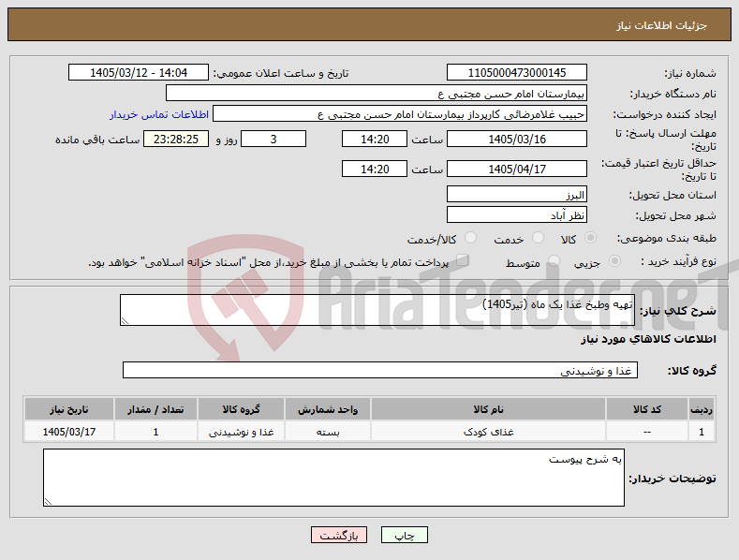Click the توضیحات خریدار label
The image size is (739, 560).
672,479
